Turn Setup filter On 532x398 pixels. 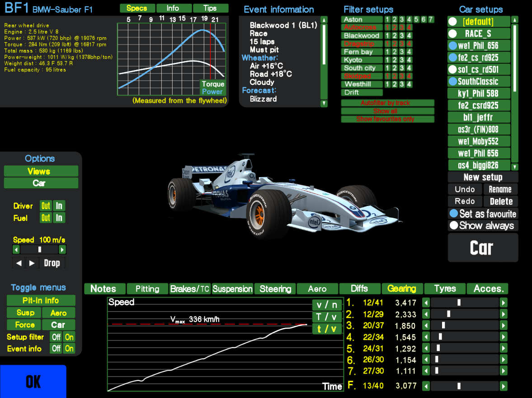pos(69,337)
